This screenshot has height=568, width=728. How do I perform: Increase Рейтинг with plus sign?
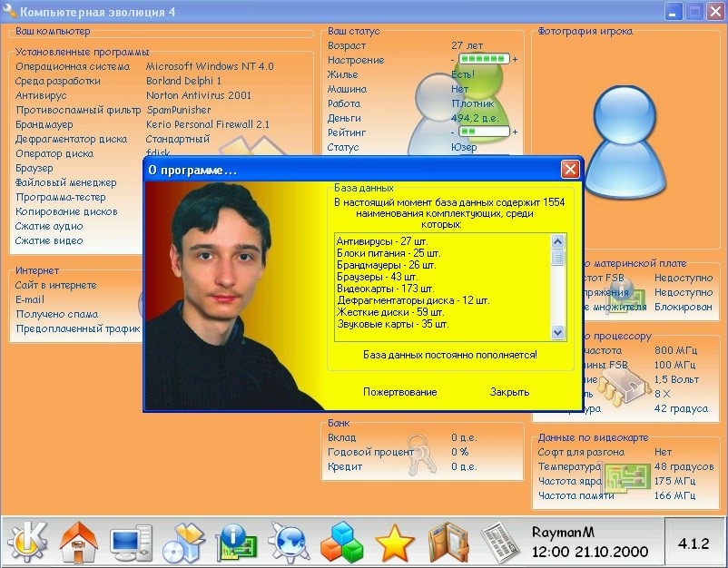pos(515,132)
